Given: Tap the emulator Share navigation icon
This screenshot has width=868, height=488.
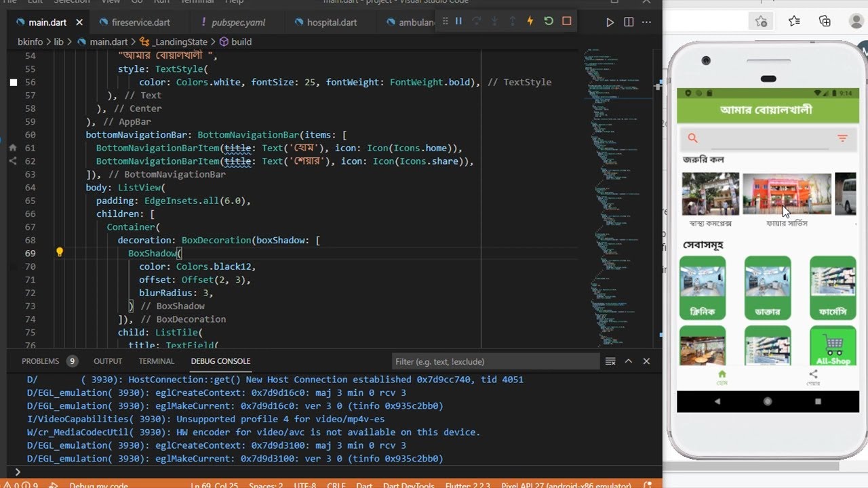Looking at the screenshot, I should pyautogui.click(x=813, y=378).
